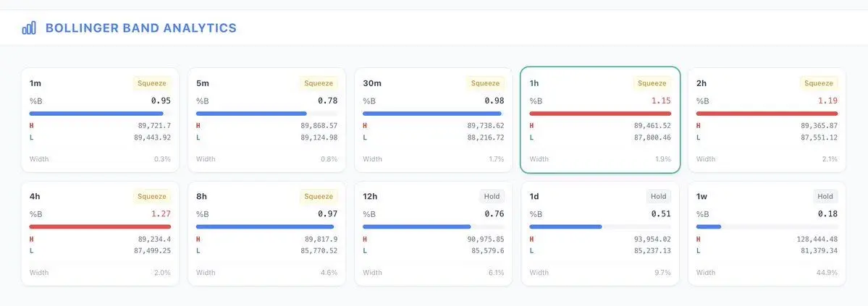868x306 pixels.
Task: Click the low value 85,770.52
Action: click(319, 251)
